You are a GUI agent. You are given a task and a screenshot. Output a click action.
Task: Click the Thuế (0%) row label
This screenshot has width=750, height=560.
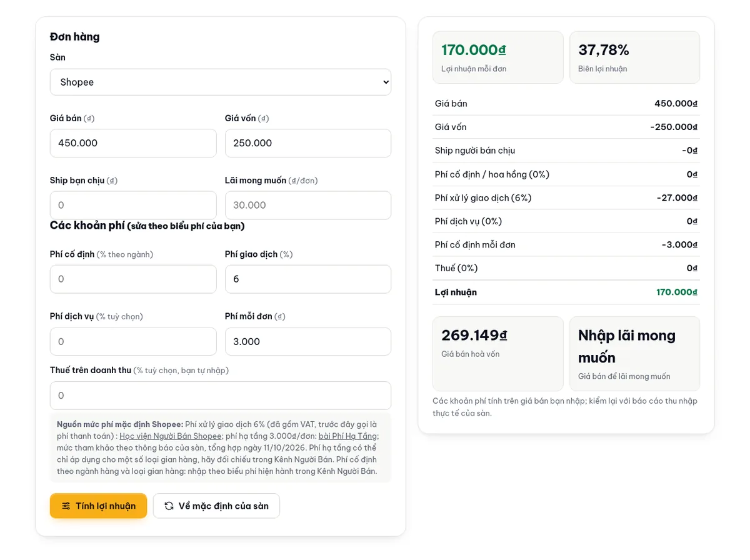tap(456, 268)
